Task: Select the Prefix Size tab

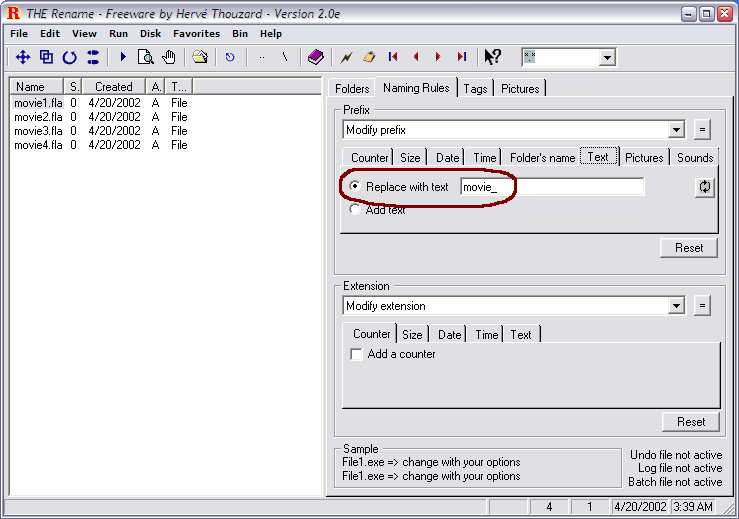Action: tap(410, 158)
